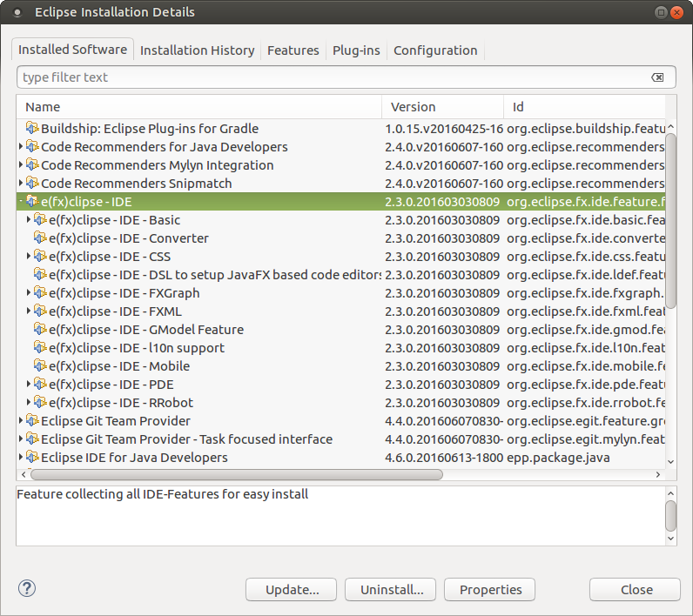Click the e(fx)clipse - IDE - Mobile feature icon
This screenshot has width=693, height=616.
[x=40, y=366]
